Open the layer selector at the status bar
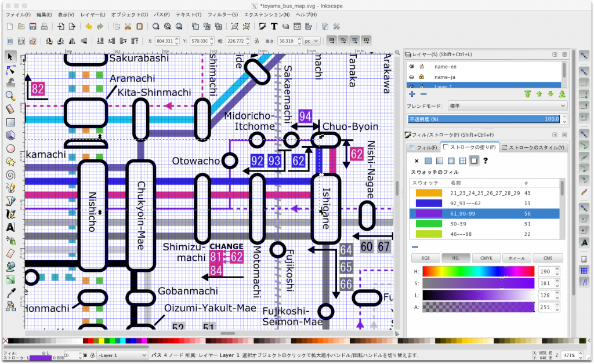This screenshot has height=364, width=594. click(x=122, y=354)
